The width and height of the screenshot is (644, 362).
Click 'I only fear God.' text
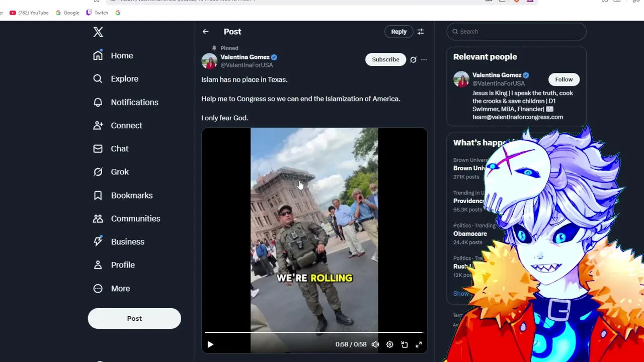(x=224, y=118)
